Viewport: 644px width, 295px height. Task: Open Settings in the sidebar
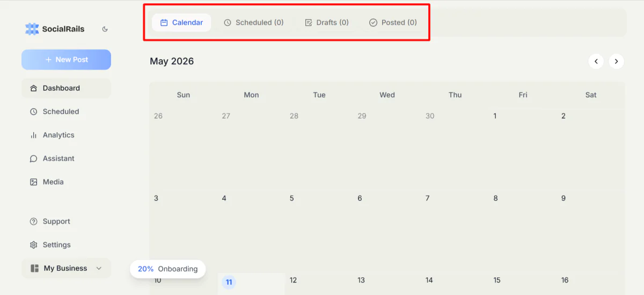[66, 245]
